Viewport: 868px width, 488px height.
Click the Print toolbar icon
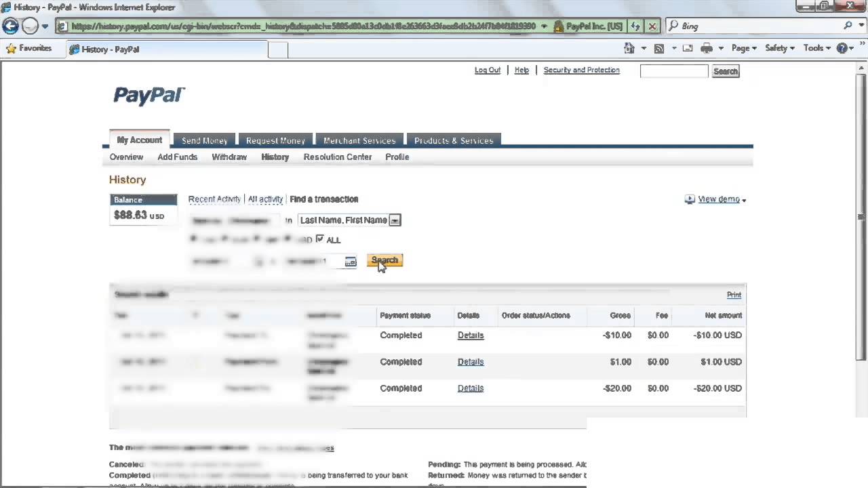pos(707,48)
